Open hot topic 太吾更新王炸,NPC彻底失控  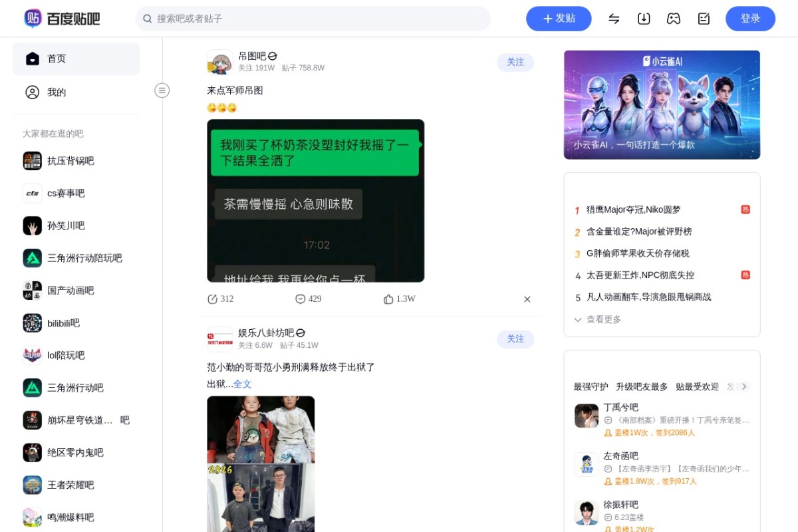(640, 275)
